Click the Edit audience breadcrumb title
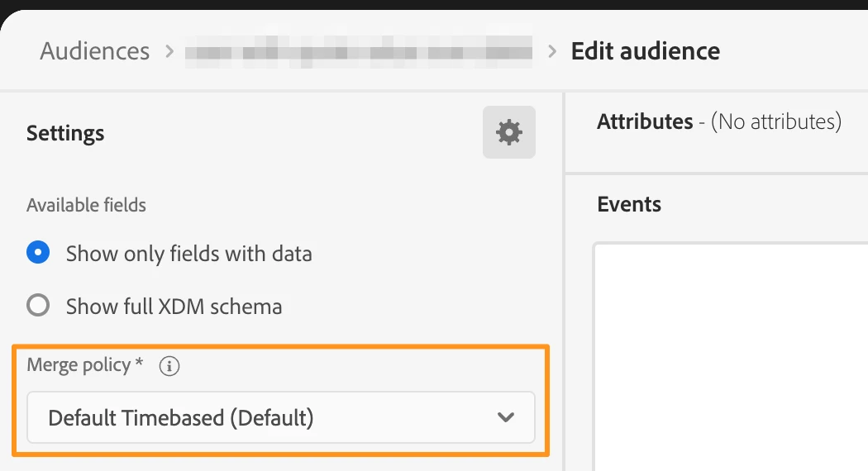The image size is (868, 471). (x=645, y=51)
